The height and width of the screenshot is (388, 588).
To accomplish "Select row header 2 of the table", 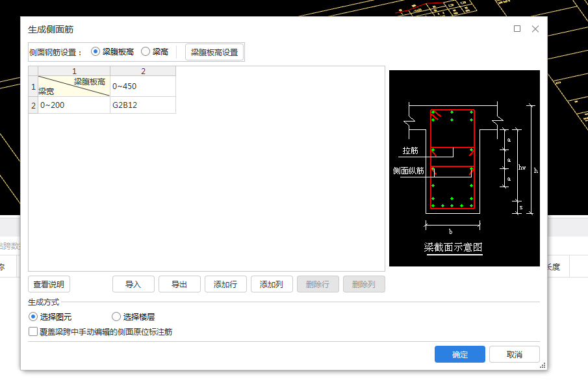I will pos(33,105).
